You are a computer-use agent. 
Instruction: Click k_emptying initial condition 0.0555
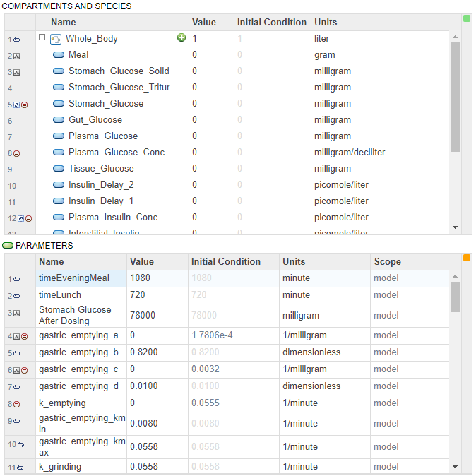234,403
